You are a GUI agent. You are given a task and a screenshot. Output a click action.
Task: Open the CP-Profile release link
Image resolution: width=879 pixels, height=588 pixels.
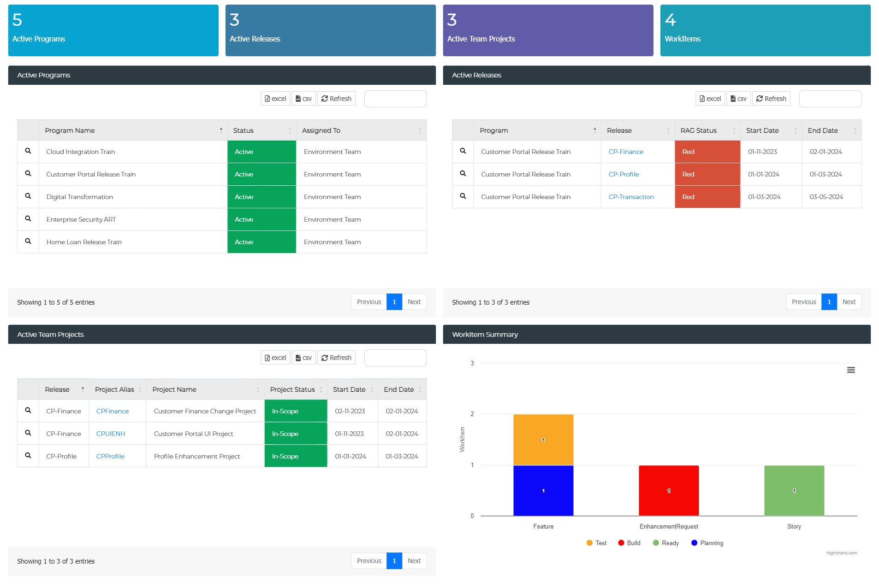tap(624, 174)
